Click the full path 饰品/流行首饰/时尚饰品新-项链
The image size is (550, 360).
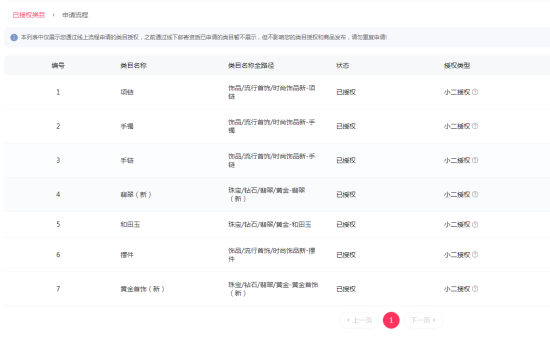(272, 92)
